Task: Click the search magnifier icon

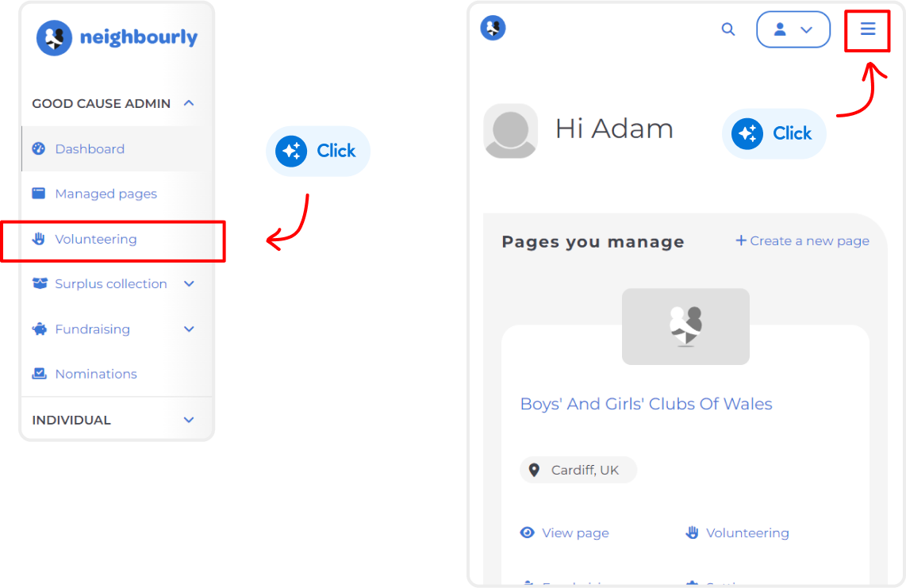Action: click(x=728, y=29)
